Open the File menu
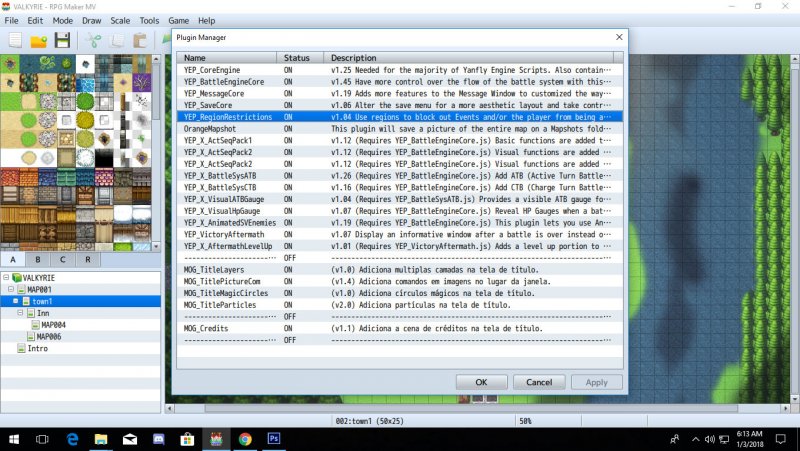The image size is (800, 451). [11, 20]
